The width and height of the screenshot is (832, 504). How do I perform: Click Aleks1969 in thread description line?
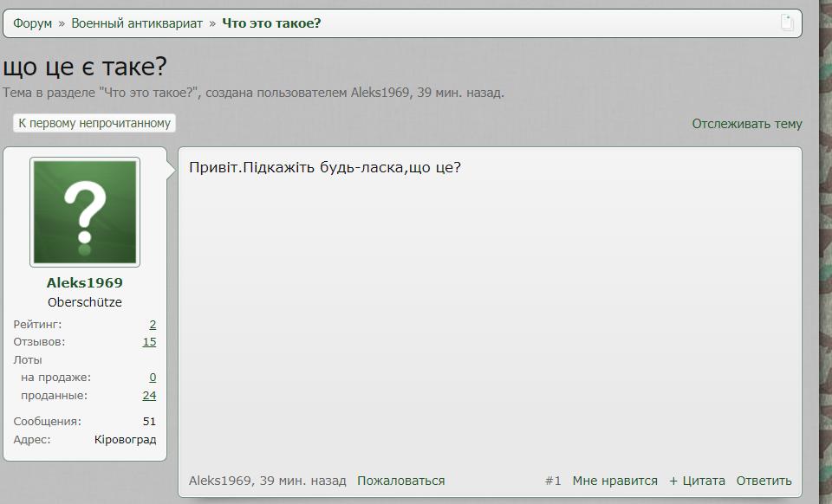point(380,93)
